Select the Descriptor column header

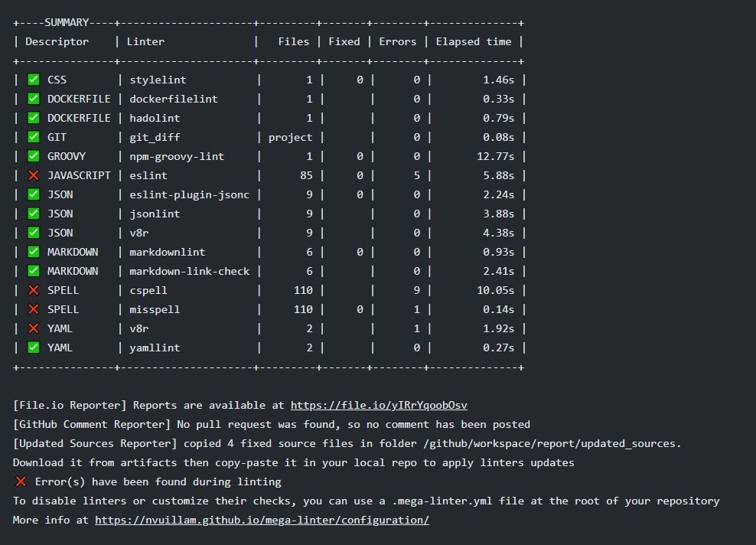point(57,41)
